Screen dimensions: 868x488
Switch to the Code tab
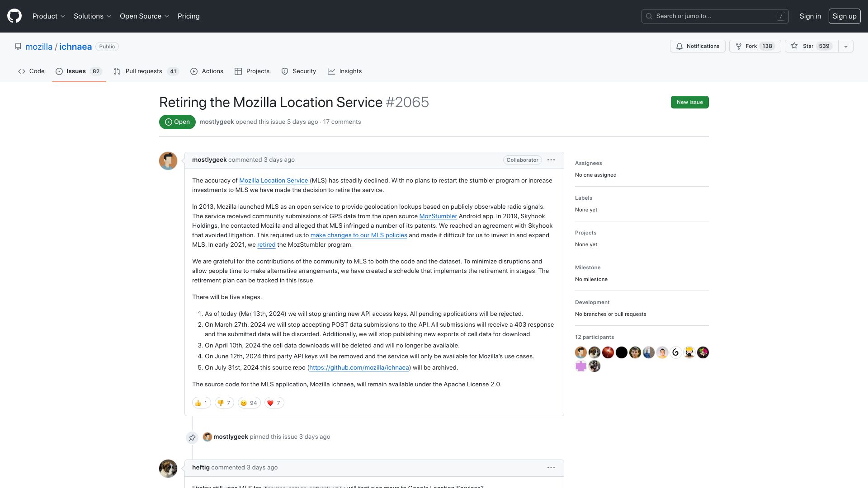point(31,71)
